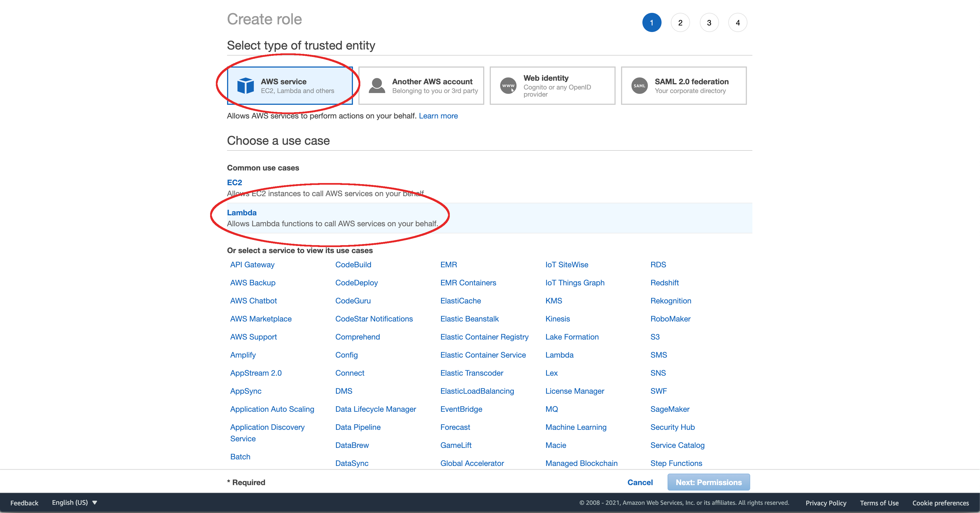980x513 pixels.
Task: Select API Gateway service
Action: click(252, 265)
